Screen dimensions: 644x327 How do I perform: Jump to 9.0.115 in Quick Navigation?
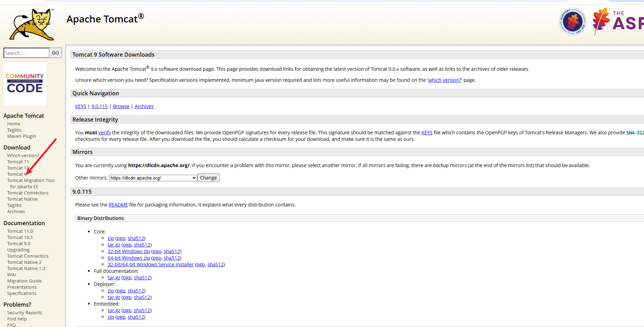(99, 106)
